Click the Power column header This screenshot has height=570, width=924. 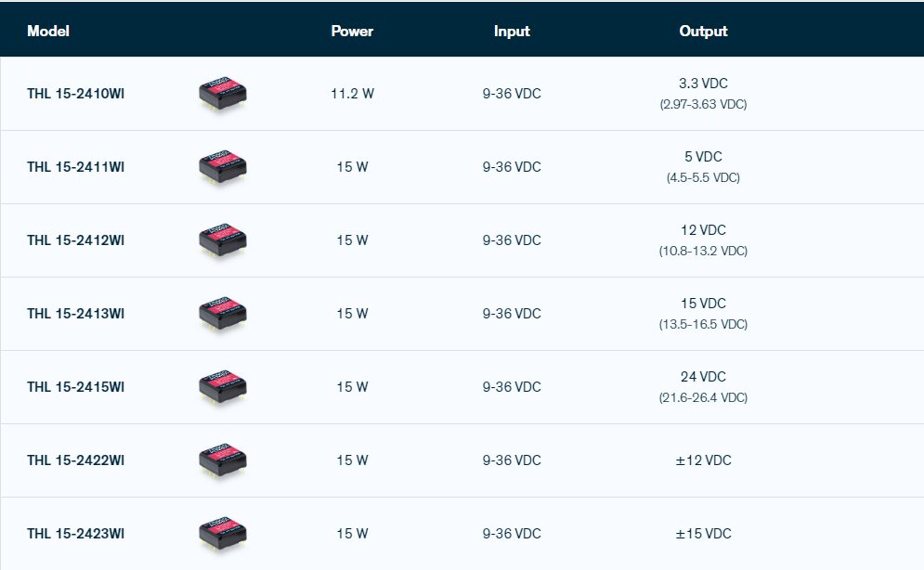coord(352,31)
